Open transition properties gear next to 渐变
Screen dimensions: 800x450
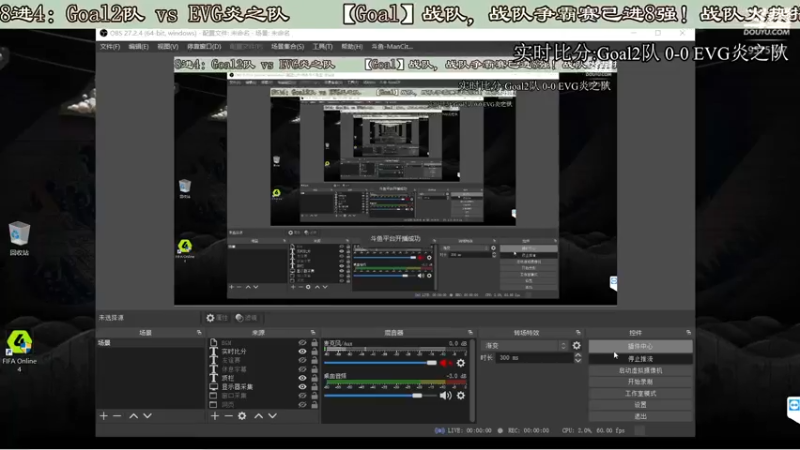tap(577, 345)
